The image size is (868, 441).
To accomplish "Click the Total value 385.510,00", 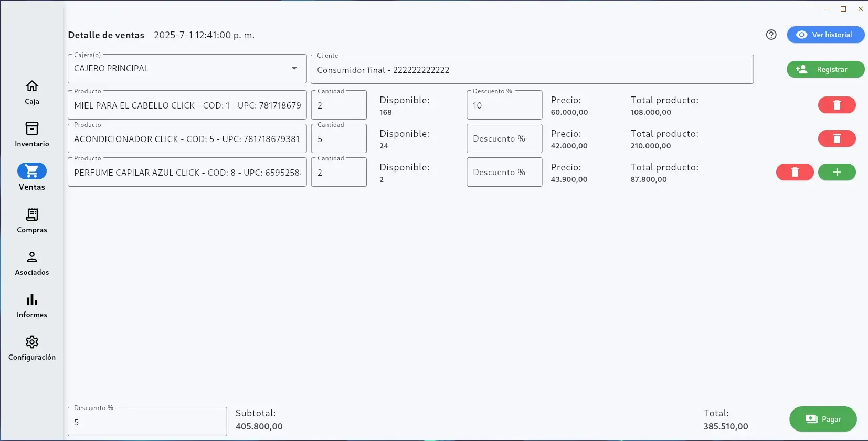I will [x=726, y=426].
